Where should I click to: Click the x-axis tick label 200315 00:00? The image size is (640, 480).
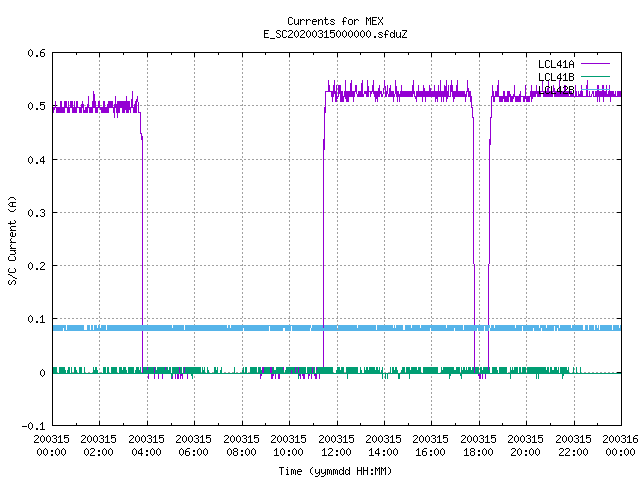pos(51,445)
